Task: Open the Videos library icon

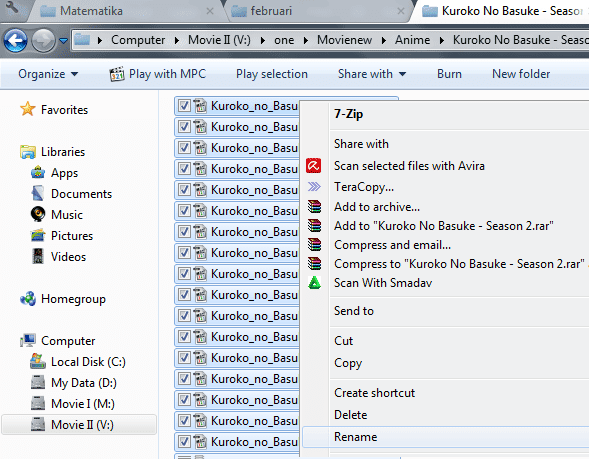Action: [x=38, y=256]
